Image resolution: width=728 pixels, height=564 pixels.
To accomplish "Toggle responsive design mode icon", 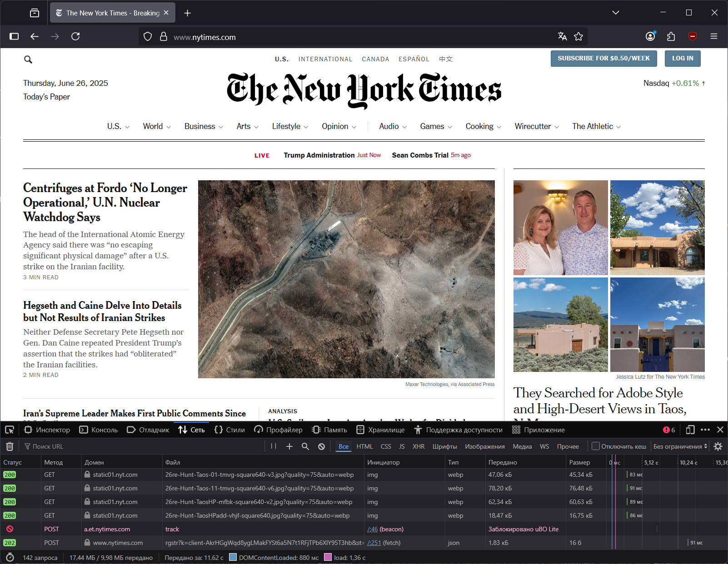I will [690, 430].
